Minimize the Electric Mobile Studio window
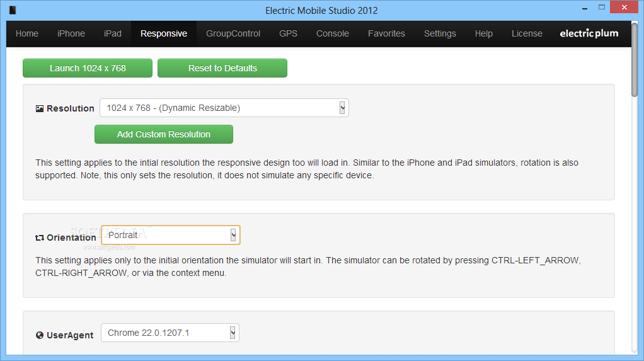 (x=584, y=8)
